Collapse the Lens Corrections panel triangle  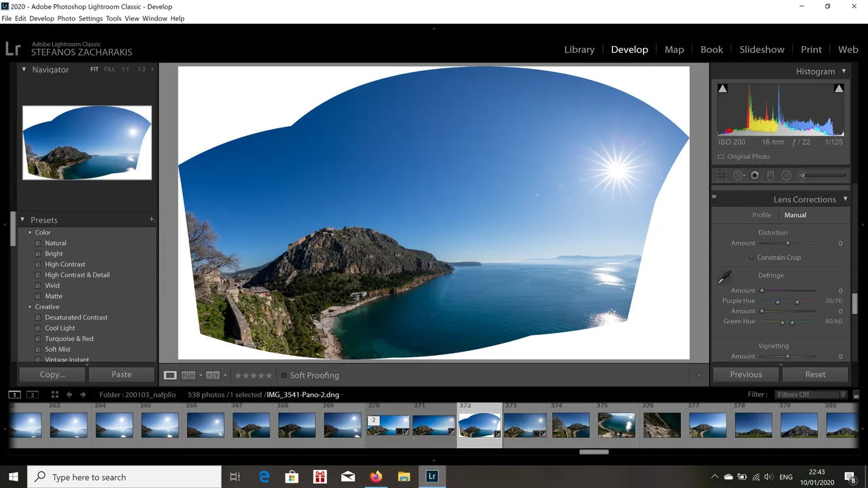[x=845, y=199]
